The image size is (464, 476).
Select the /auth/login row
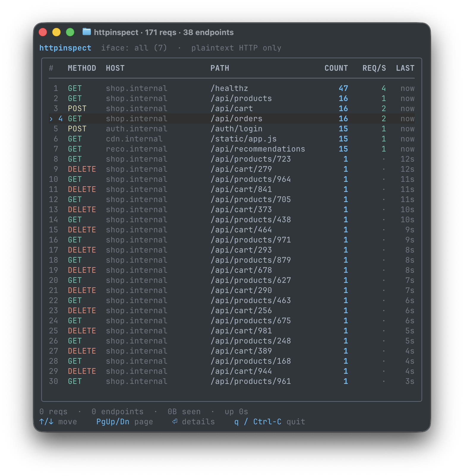click(232, 129)
